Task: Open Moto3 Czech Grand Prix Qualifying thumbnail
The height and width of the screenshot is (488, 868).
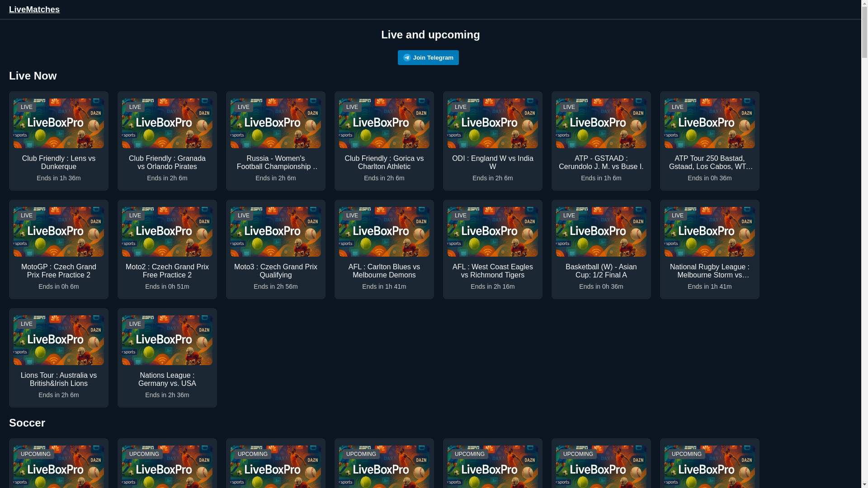Action: point(276,232)
